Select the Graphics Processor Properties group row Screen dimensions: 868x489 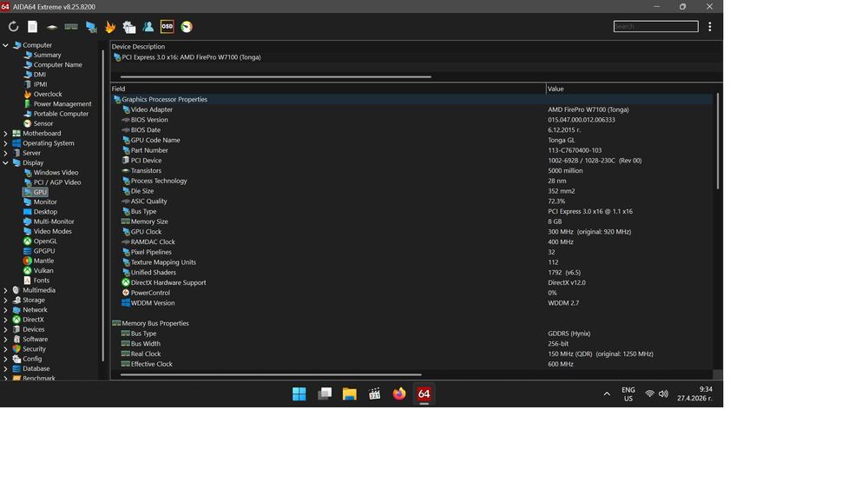(412, 99)
